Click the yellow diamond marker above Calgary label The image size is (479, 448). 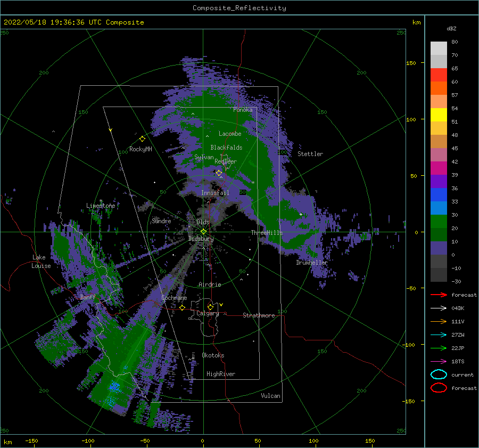click(x=210, y=307)
